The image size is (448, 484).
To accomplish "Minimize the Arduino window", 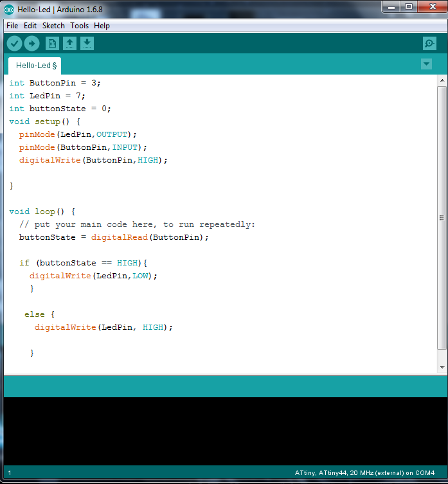I will coord(391,7).
